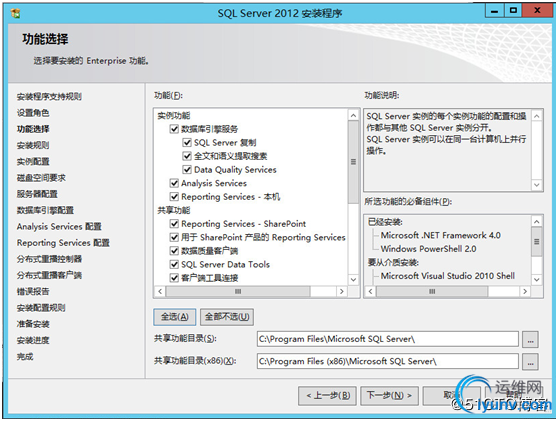Select Microsoft Visual Studio 2010 Shell entry
Screen dimensions: 558x421
coord(448,276)
